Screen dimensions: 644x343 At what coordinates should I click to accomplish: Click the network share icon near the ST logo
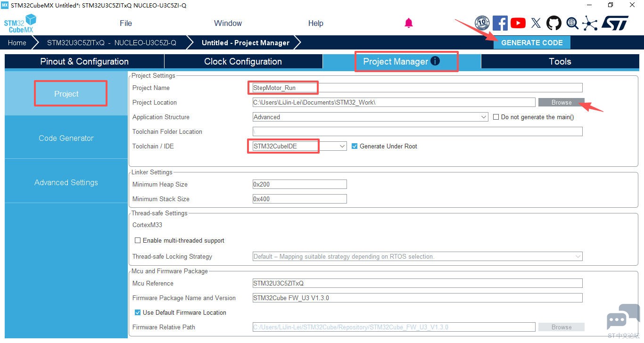[590, 23]
